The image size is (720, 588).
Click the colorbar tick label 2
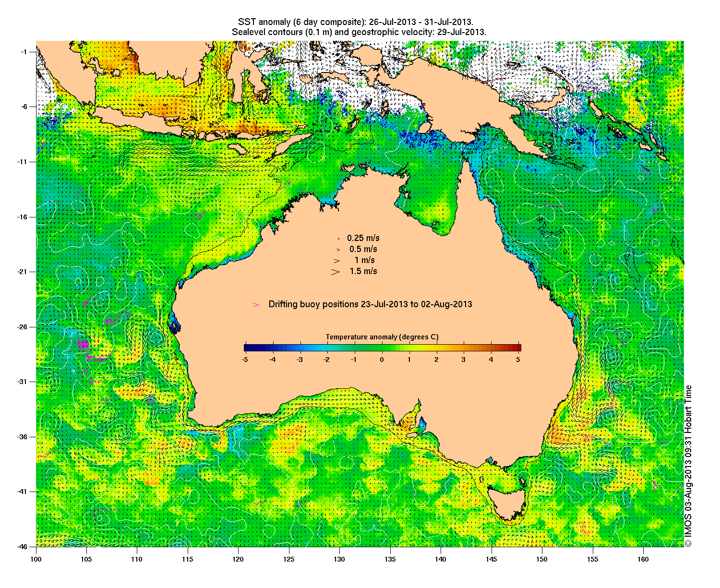436,359
